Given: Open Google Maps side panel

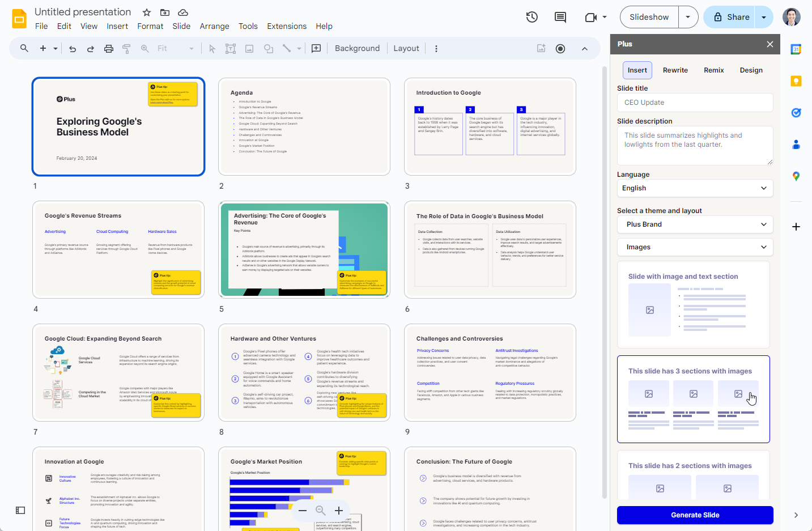Looking at the screenshot, I should 796,176.
